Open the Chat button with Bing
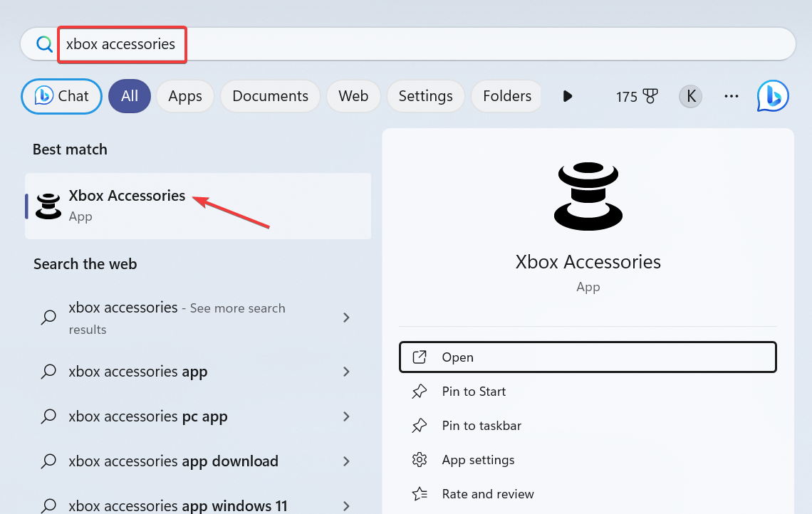 (x=61, y=96)
